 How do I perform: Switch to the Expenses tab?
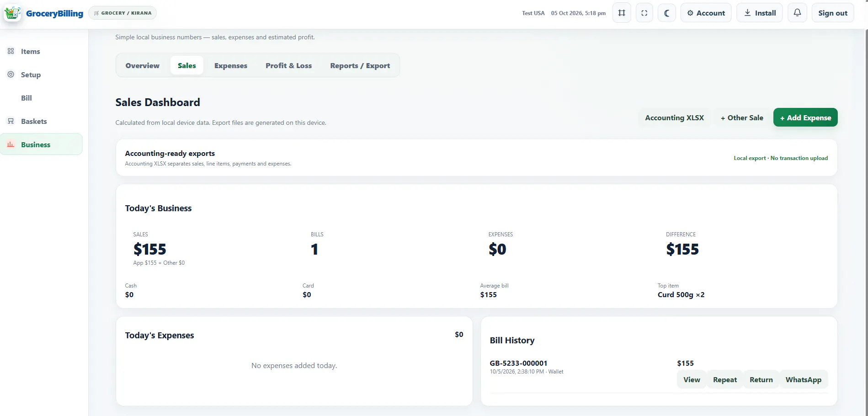click(231, 65)
